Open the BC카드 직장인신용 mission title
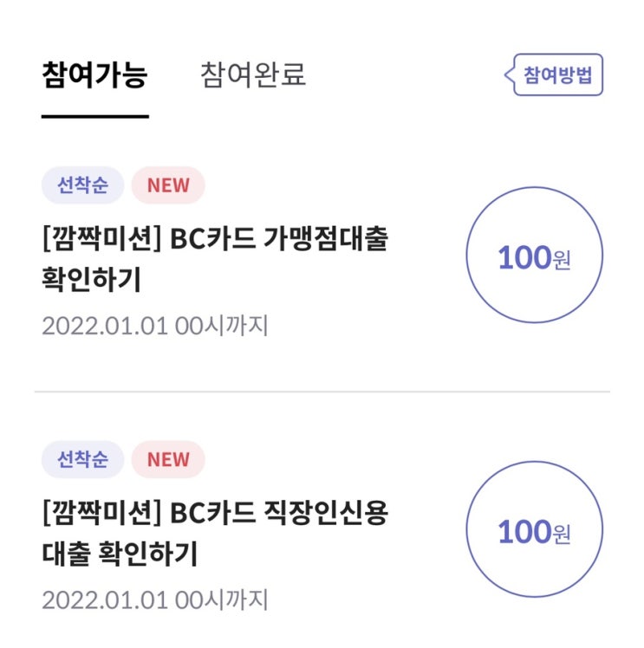Image resolution: width=644 pixels, height=648 pixels. point(214,514)
